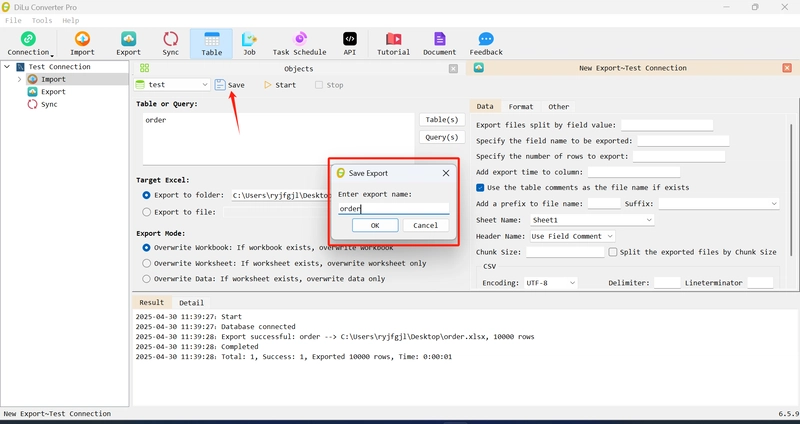
Task: Click the export name input field
Action: (x=393, y=208)
